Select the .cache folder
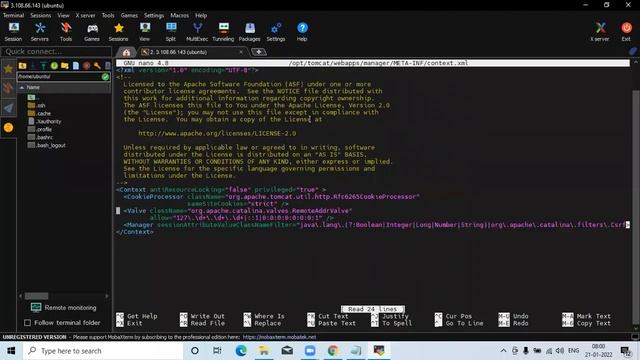640x360 pixels. 40,113
